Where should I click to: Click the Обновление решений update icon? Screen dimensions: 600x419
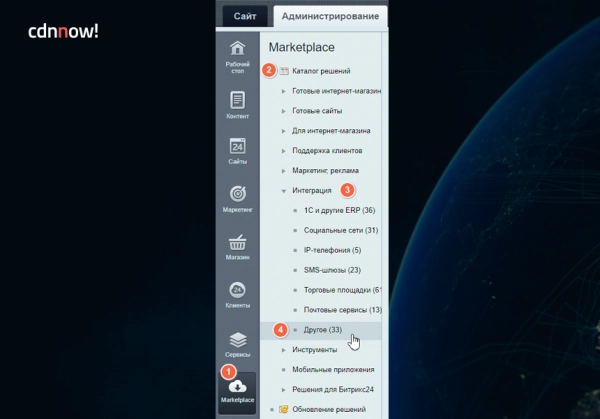tap(284, 409)
